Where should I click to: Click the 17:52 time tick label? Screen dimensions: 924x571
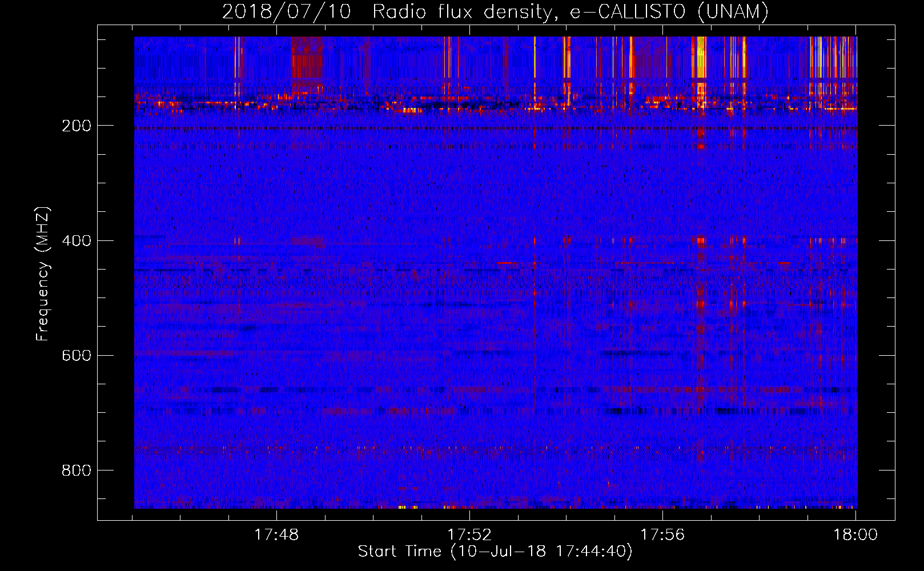click(469, 534)
